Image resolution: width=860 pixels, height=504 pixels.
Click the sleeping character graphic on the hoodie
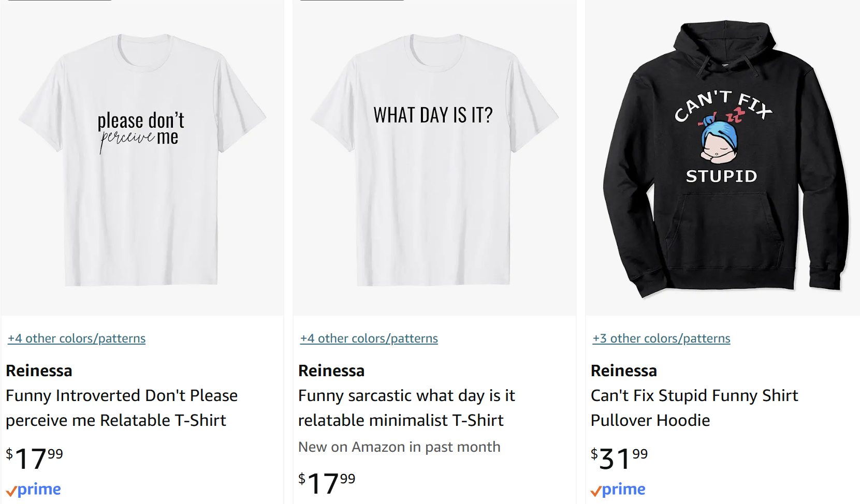720,141
